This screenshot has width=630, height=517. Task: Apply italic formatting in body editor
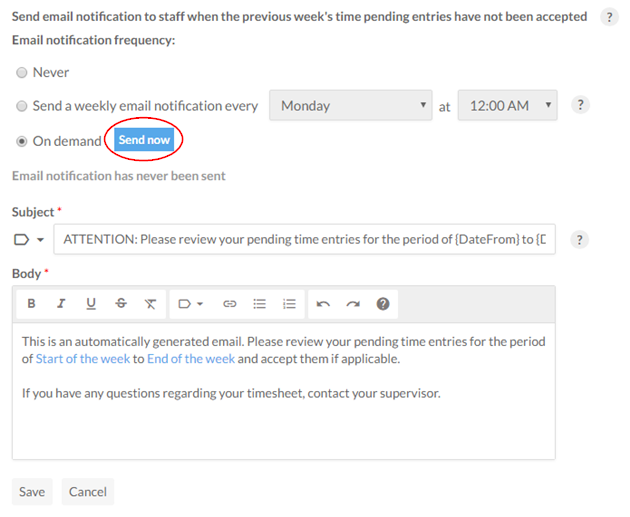[61, 303]
